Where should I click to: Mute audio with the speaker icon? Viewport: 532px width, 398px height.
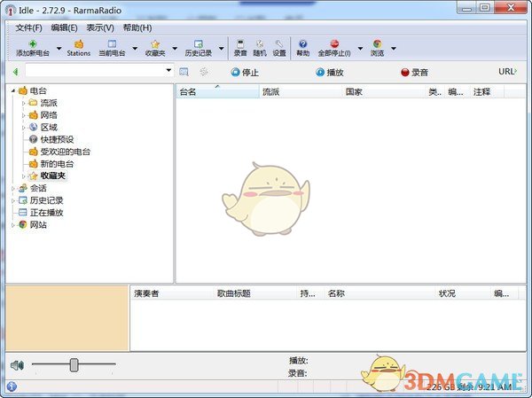tap(17, 364)
